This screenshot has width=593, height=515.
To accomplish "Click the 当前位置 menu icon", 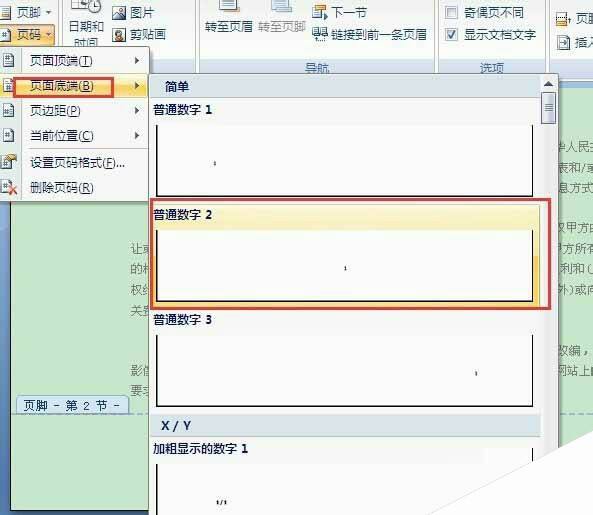I will pos(8,135).
